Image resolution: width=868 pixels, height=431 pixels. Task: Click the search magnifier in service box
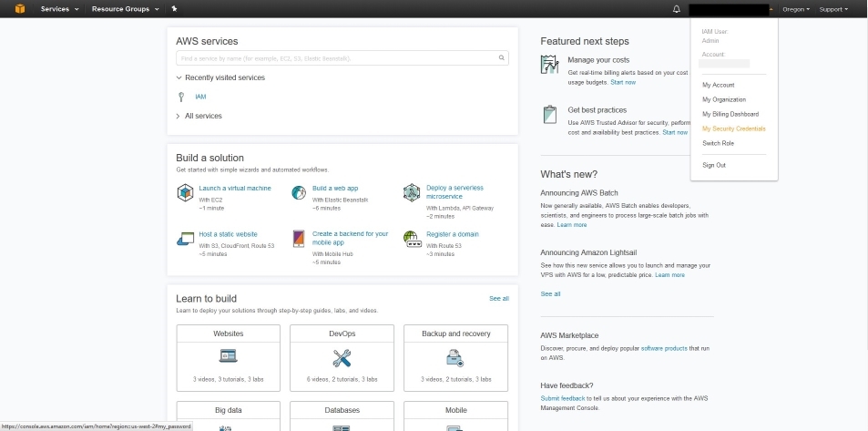pyautogui.click(x=502, y=57)
